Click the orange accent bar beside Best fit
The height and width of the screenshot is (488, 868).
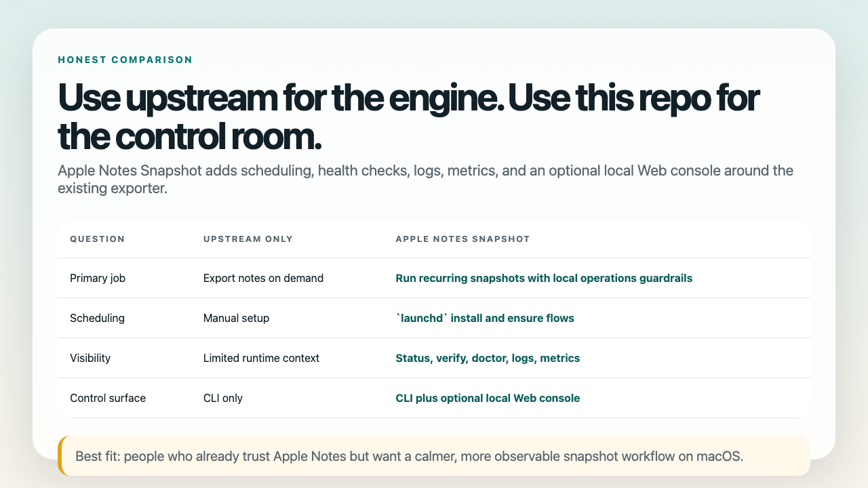60,456
